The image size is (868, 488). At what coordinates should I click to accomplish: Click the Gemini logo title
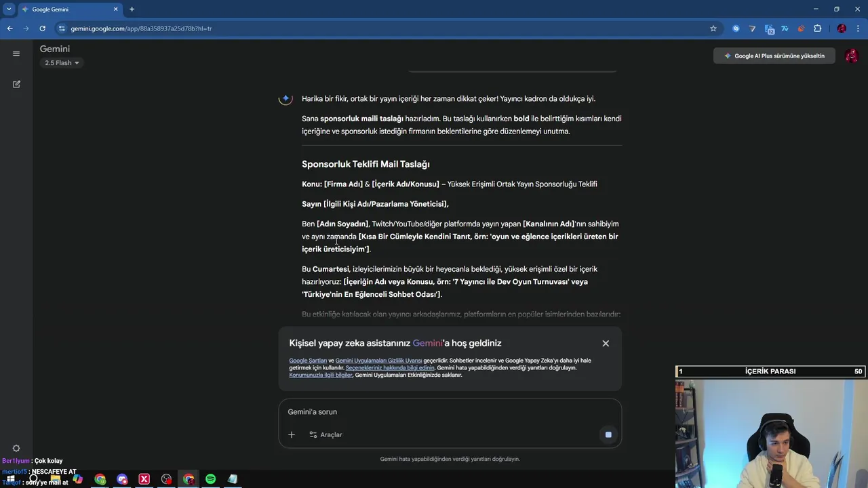coord(55,49)
